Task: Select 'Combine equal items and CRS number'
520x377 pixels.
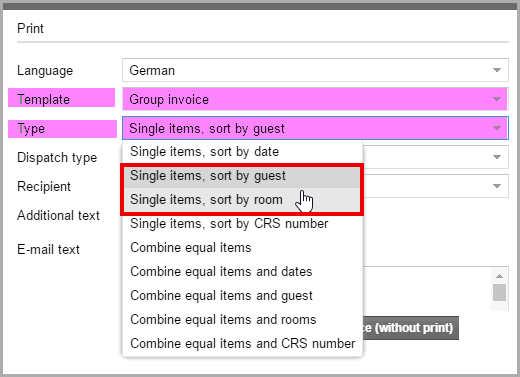Action: [x=242, y=344]
